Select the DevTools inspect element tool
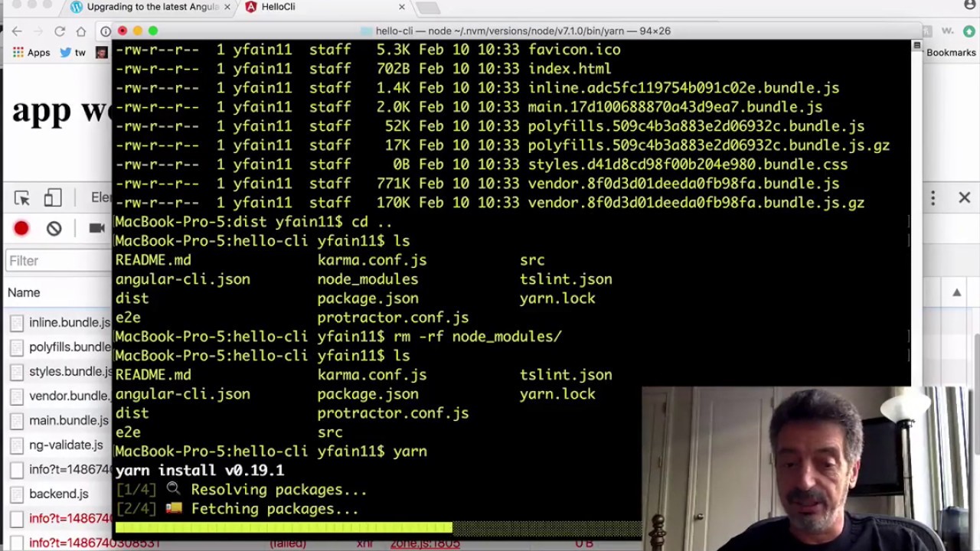 21,198
